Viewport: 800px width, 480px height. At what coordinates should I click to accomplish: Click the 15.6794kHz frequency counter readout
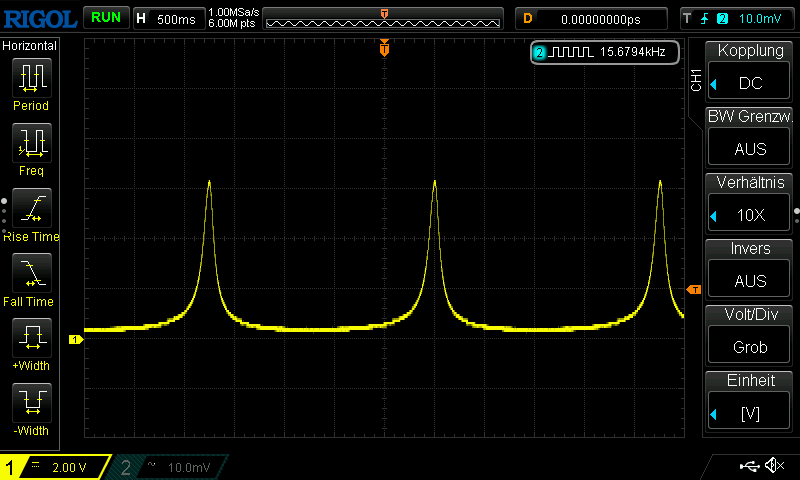(x=604, y=51)
